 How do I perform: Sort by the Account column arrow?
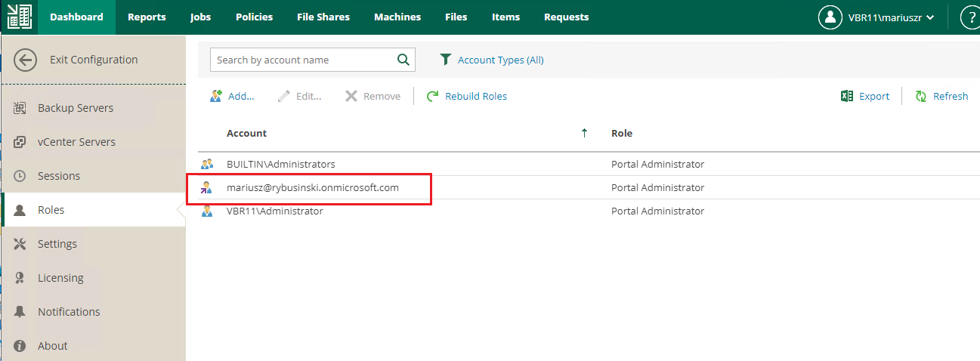584,133
